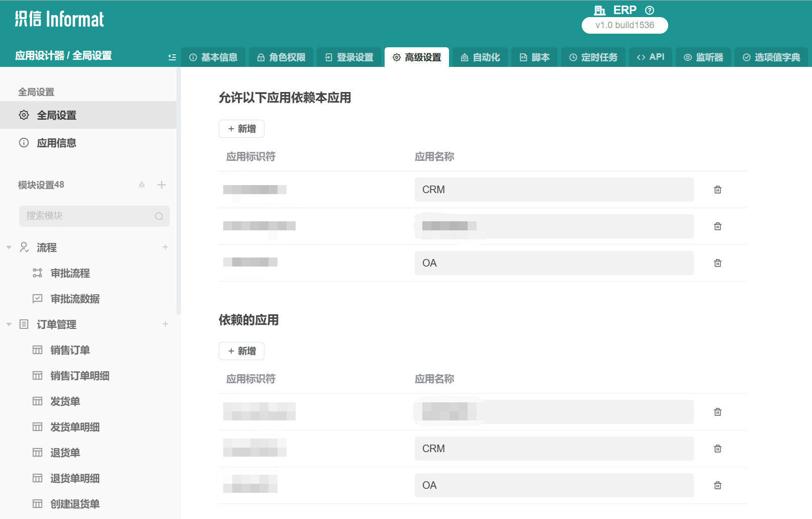Viewport: 812px width, 519px height.
Task: Click search magnifier icon in module search
Action: click(x=159, y=216)
